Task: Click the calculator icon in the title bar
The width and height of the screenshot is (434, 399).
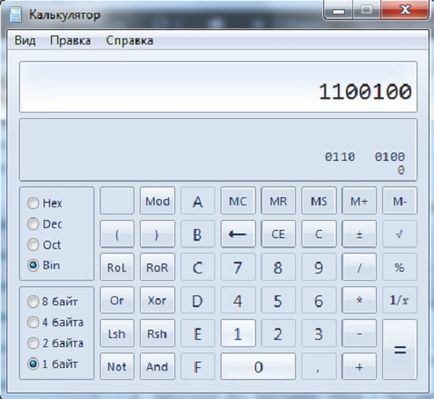Action: (x=15, y=15)
